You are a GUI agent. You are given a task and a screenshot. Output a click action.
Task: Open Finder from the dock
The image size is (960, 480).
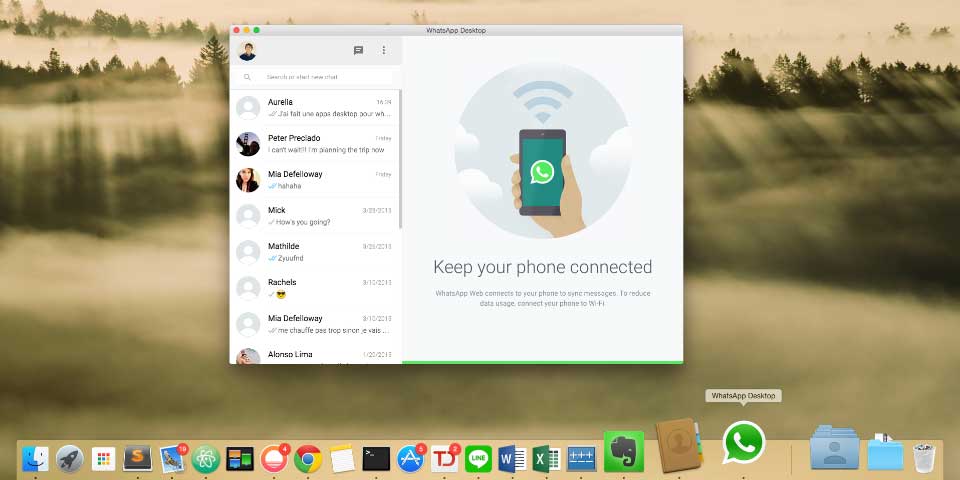[x=36, y=459]
